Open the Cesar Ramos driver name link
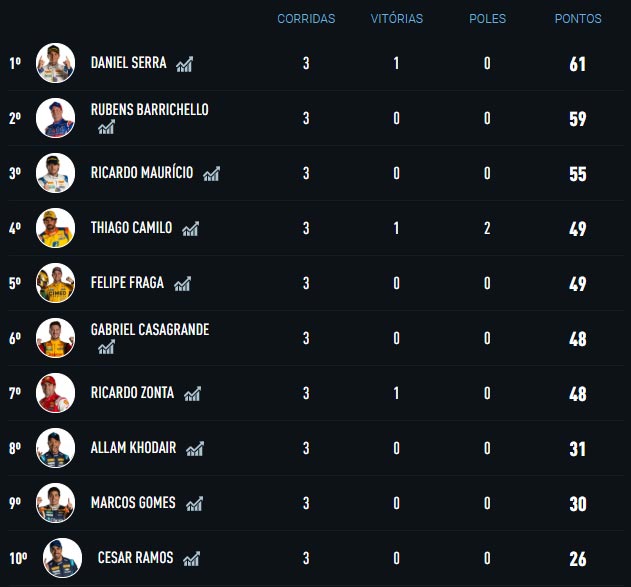Image resolution: width=631 pixels, height=587 pixels. click(x=136, y=558)
